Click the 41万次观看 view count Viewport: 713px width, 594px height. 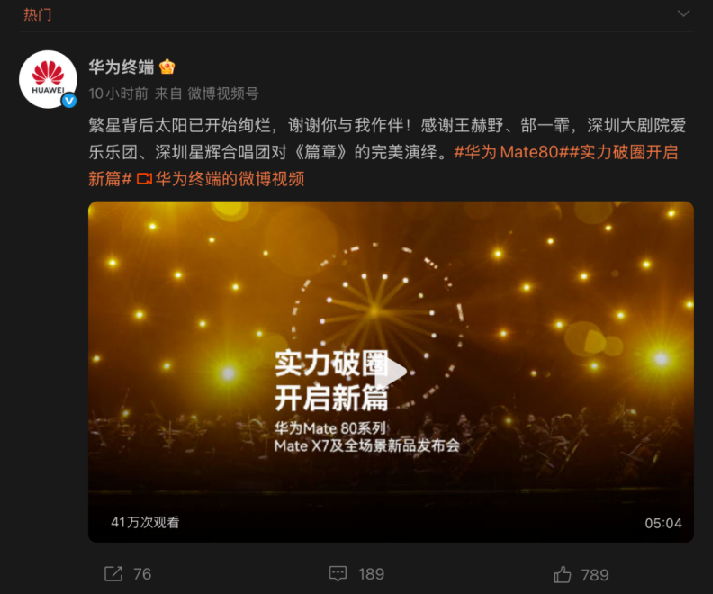pos(145,522)
